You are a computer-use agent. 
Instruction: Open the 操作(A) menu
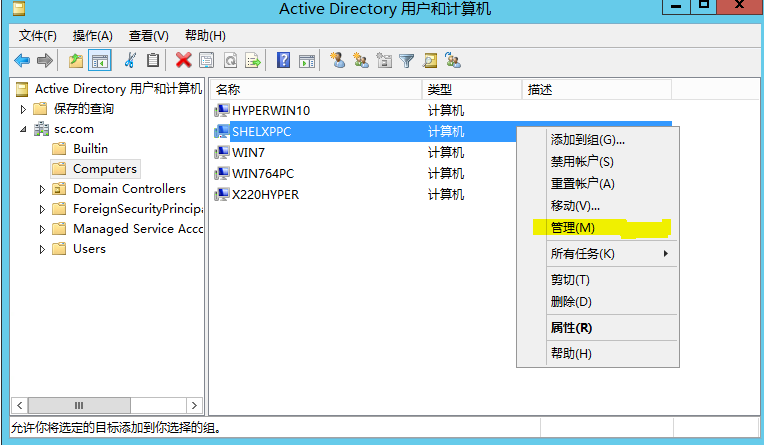[x=93, y=36]
